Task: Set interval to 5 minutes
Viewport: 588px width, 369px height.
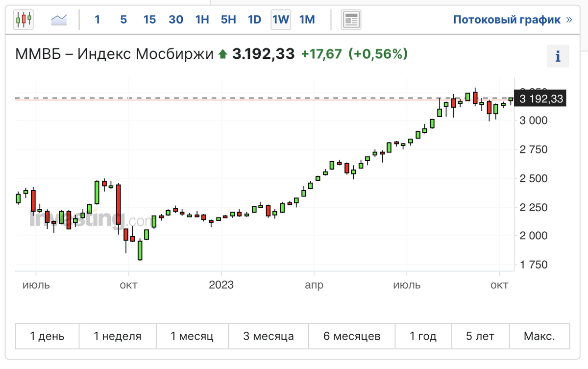Action: [x=123, y=20]
